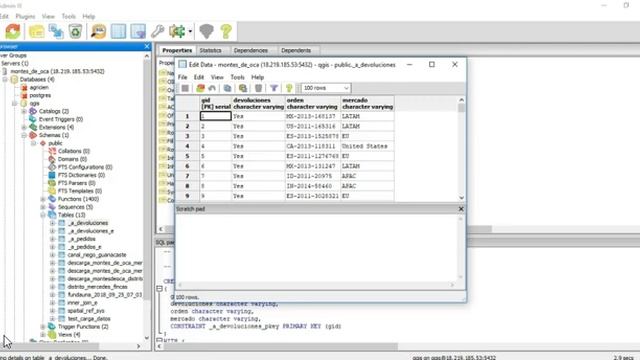Open Tools menu in Edit Data window
The height and width of the screenshot is (360, 640).
[238, 77]
